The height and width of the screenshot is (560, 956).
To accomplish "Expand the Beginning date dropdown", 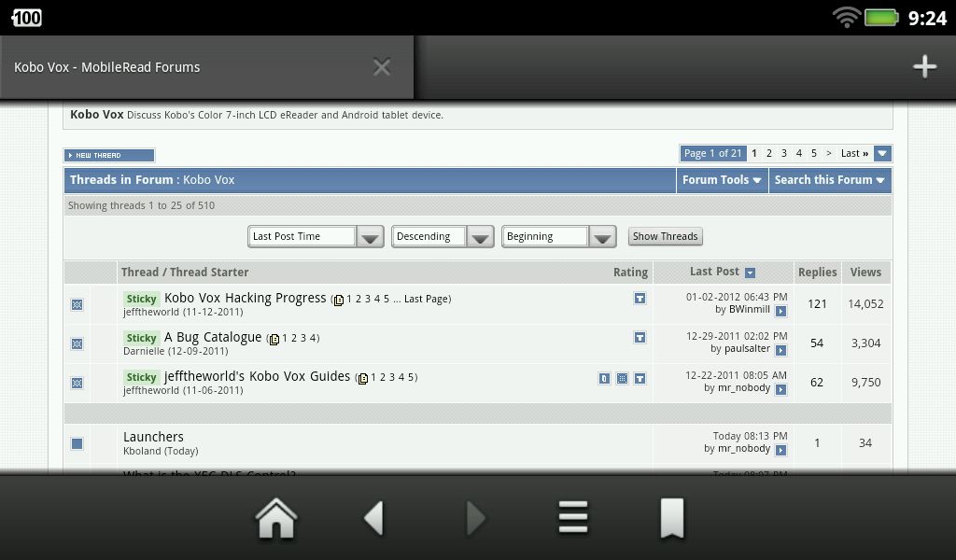I will pos(558,236).
